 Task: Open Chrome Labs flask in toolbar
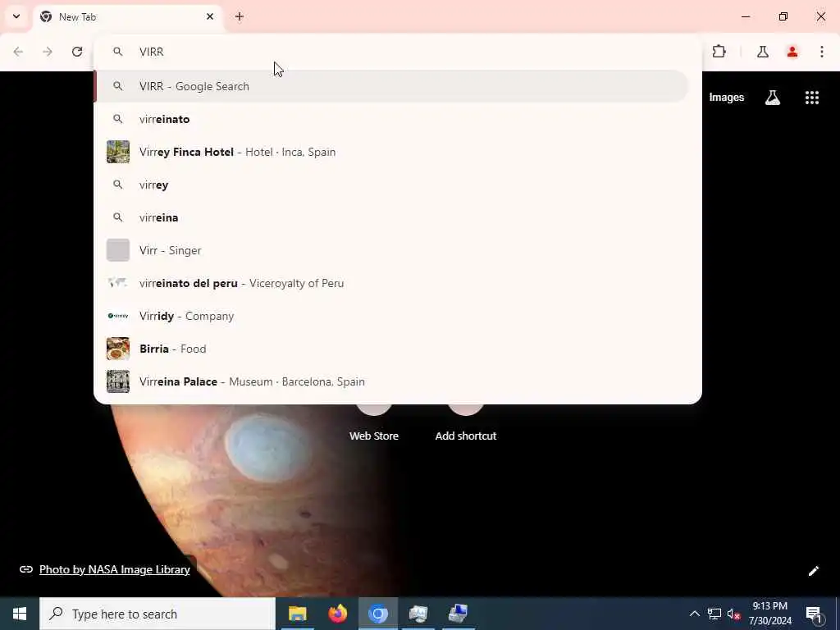[x=763, y=52]
